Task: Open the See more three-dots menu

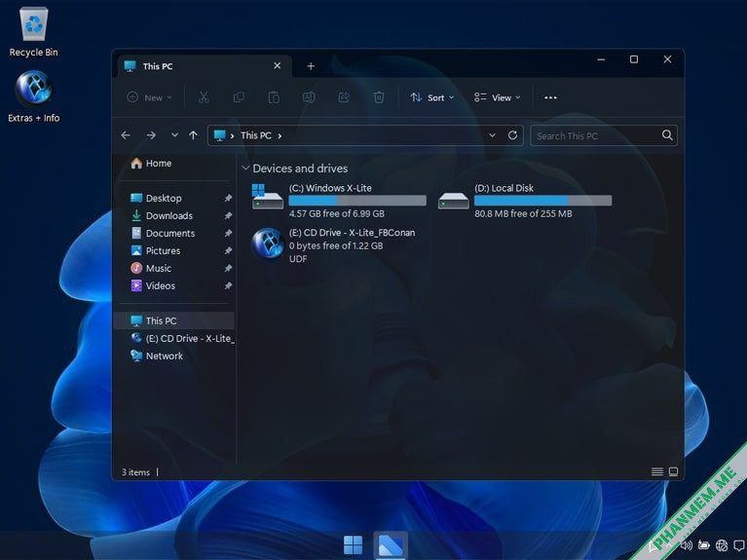Action: point(550,97)
